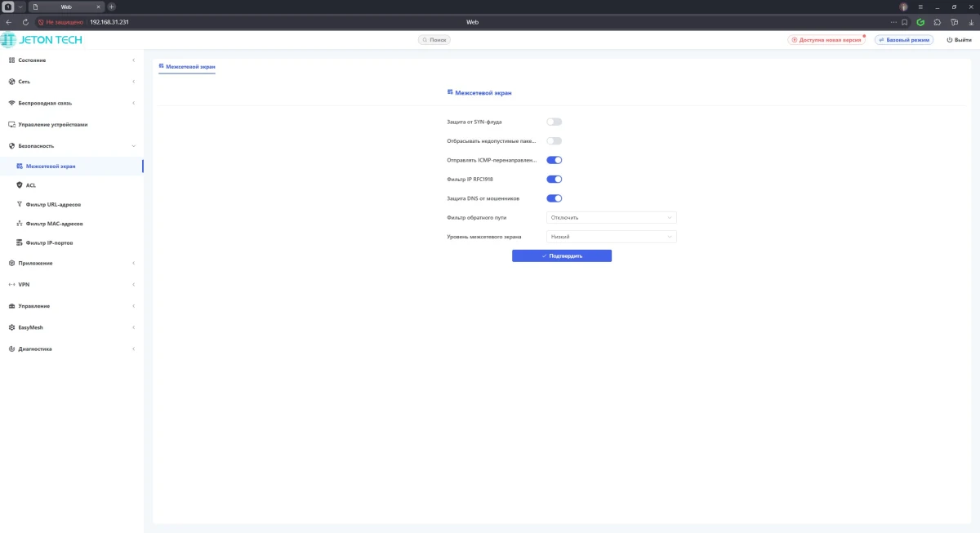Image resolution: width=980 pixels, height=533 pixels.
Task: Turn off Защита DNS от мошенников
Action: tap(554, 198)
